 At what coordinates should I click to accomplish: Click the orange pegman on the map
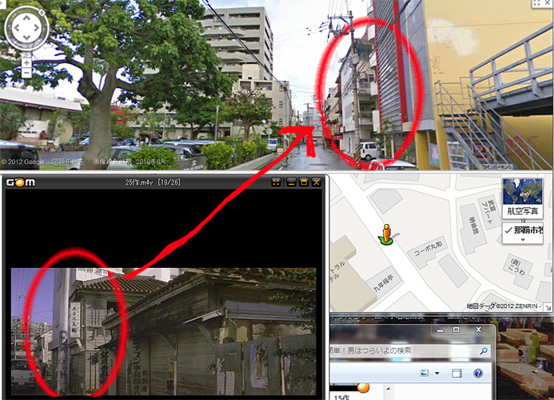[x=387, y=234]
